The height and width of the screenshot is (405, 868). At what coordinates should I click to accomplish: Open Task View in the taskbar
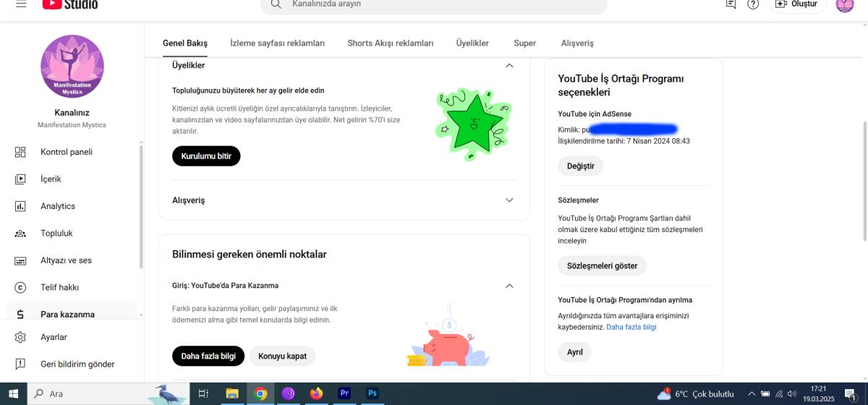click(x=203, y=393)
